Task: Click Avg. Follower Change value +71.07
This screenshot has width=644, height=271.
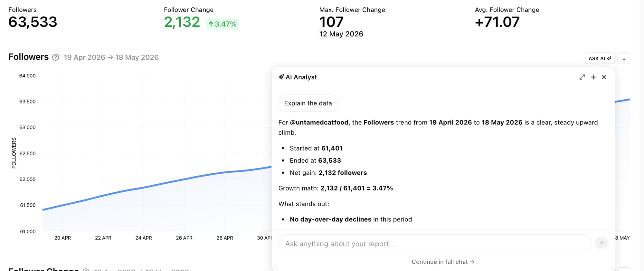Action: tap(497, 22)
